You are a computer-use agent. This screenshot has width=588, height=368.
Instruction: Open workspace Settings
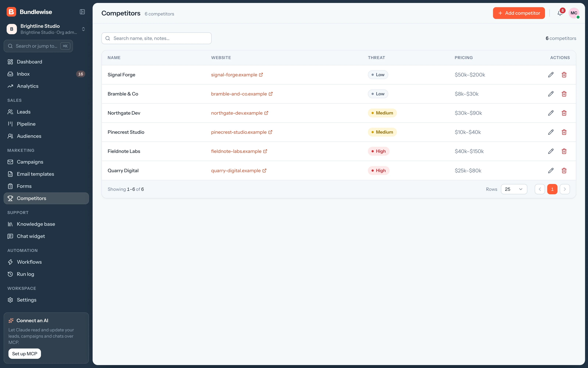pyautogui.click(x=46, y=300)
